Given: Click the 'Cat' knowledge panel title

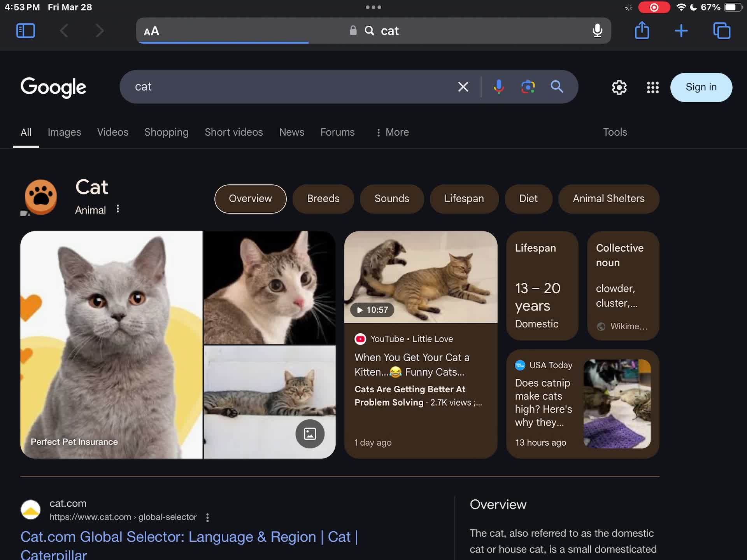Looking at the screenshot, I should [x=92, y=187].
